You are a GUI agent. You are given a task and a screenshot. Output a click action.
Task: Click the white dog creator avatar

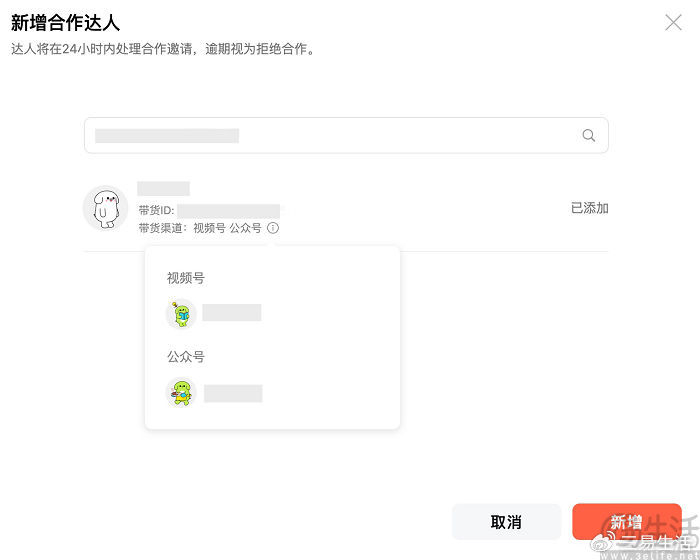click(x=105, y=208)
